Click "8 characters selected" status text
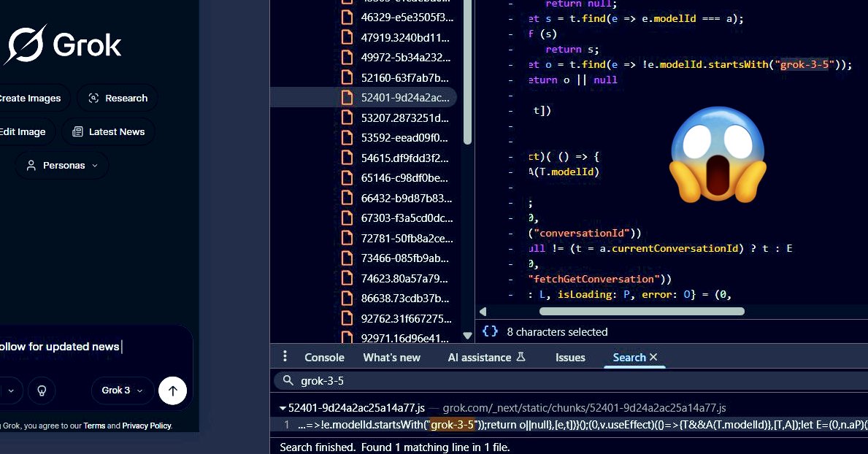This screenshot has height=454, width=868. pos(558,332)
